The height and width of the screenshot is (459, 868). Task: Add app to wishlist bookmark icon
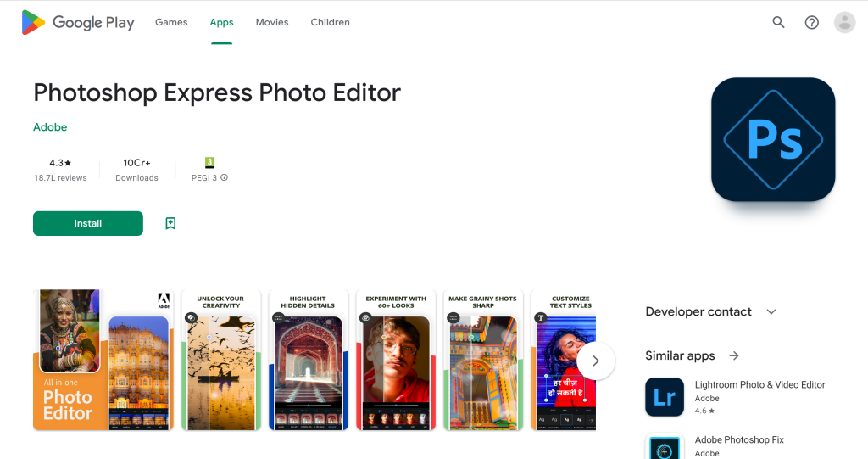coord(170,223)
